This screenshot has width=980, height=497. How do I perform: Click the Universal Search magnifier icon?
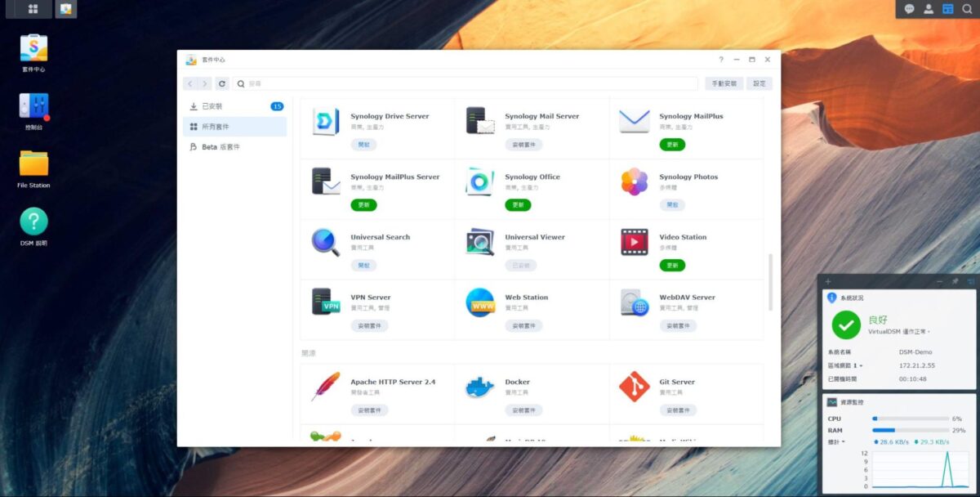pyautogui.click(x=326, y=242)
